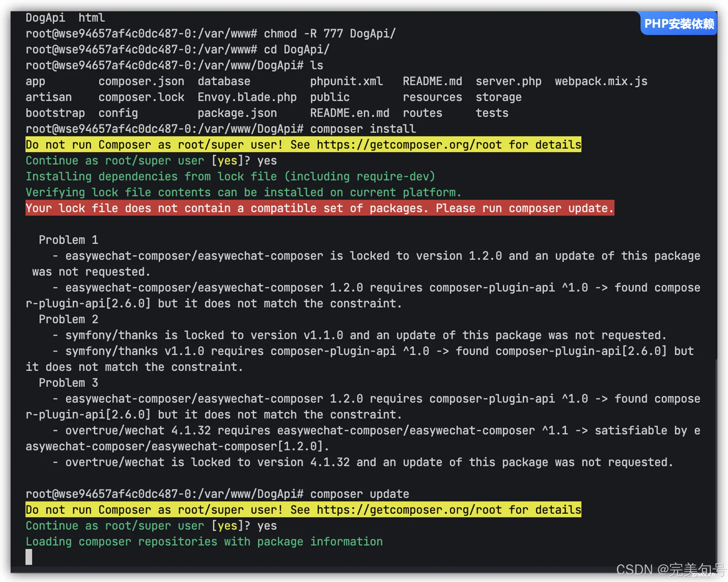The width and height of the screenshot is (728, 582).
Task: Click 'package.json' file name
Action: point(237,113)
